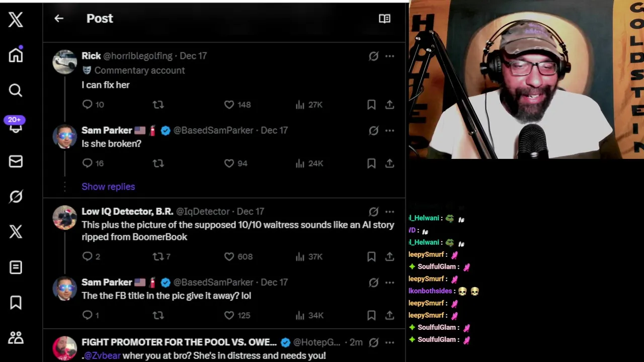The image size is (644, 362).
Task: Open the Home icon in sidebar
Action: (x=16, y=55)
